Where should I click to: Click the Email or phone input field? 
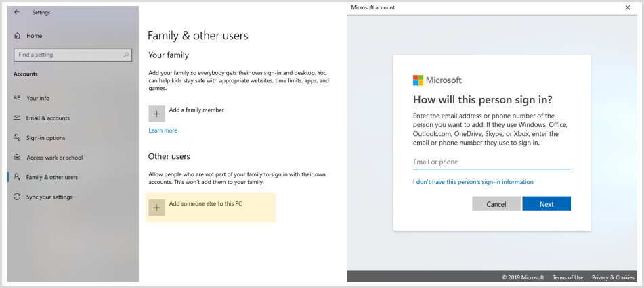pos(492,162)
